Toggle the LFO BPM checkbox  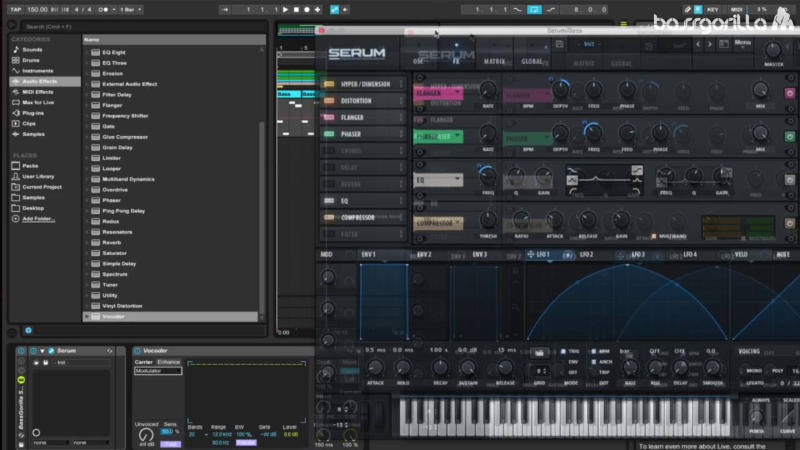(593, 352)
